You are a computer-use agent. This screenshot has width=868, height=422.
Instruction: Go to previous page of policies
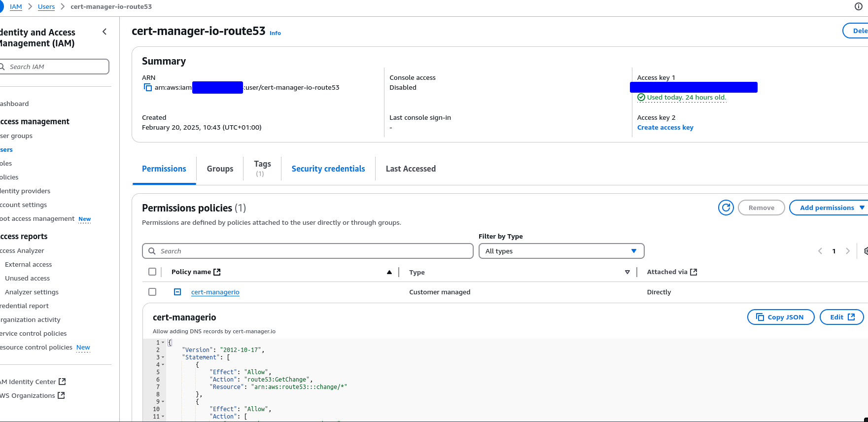pyautogui.click(x=820, y=251)
